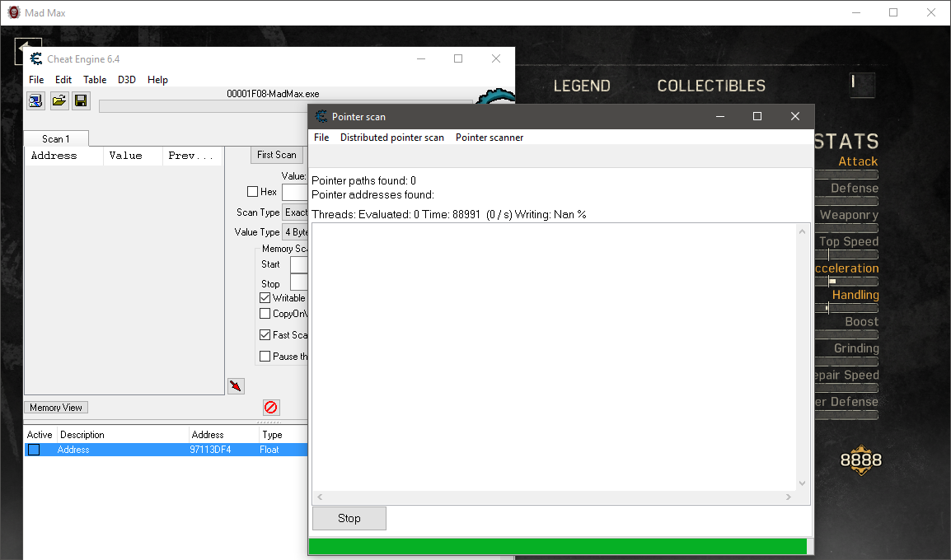
Task: Toggle Active box for the Address entry
Action: point(34,450)
